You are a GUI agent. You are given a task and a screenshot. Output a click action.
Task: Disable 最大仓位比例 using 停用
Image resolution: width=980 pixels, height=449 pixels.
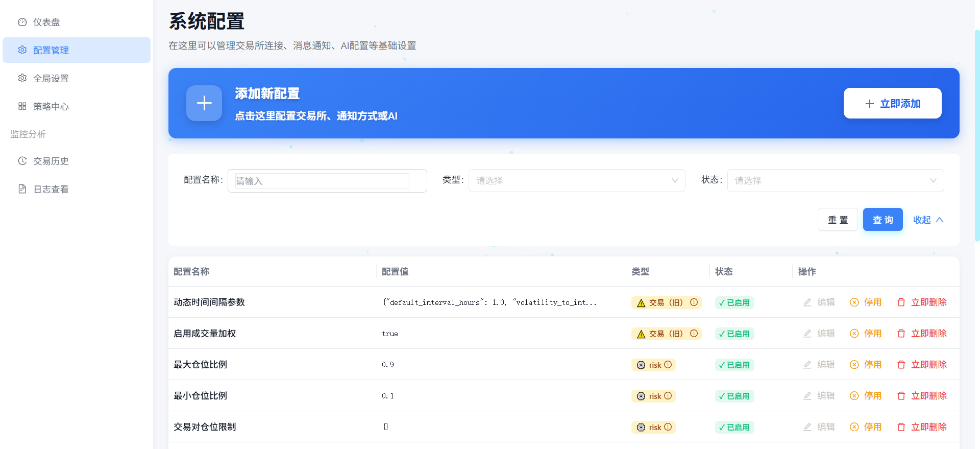[x=866, y=365]
